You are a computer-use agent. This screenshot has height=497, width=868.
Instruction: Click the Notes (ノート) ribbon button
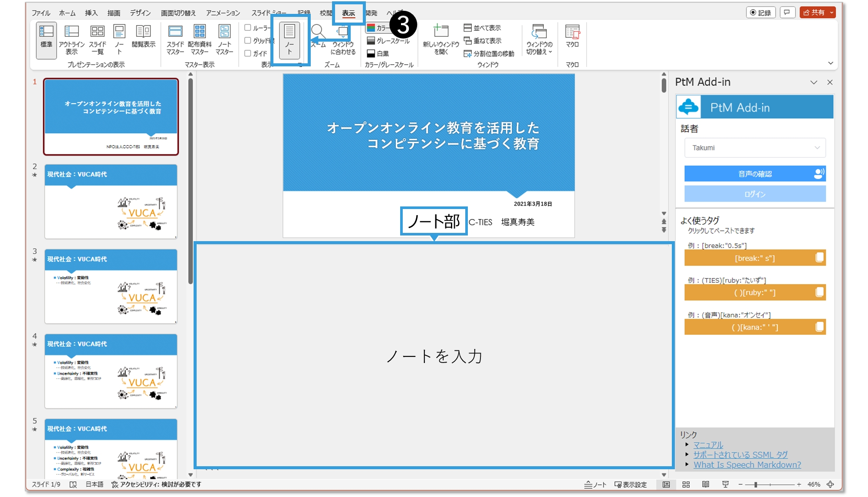[289, 40]
